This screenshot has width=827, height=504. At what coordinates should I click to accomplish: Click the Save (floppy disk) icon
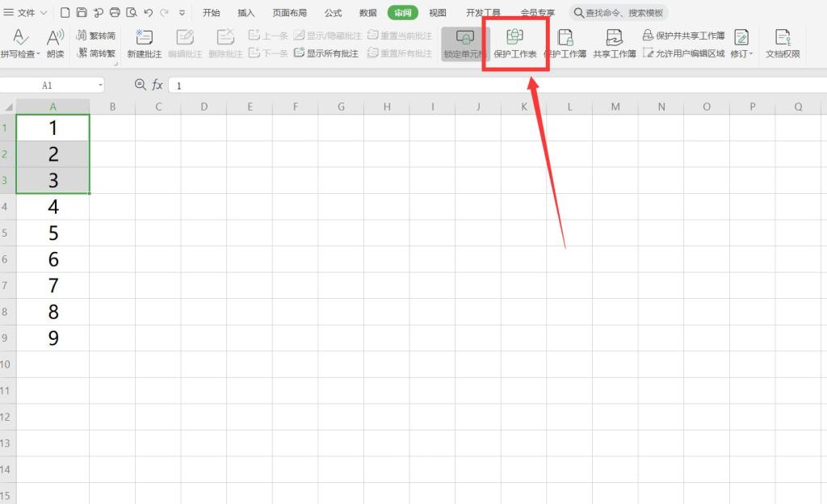pos(82,12)
